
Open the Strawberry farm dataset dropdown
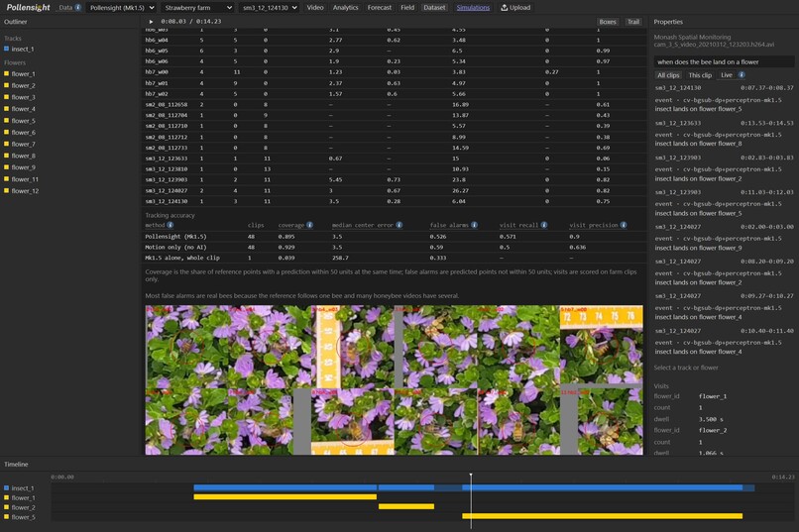pyautogui.click(x=198, y=8)
